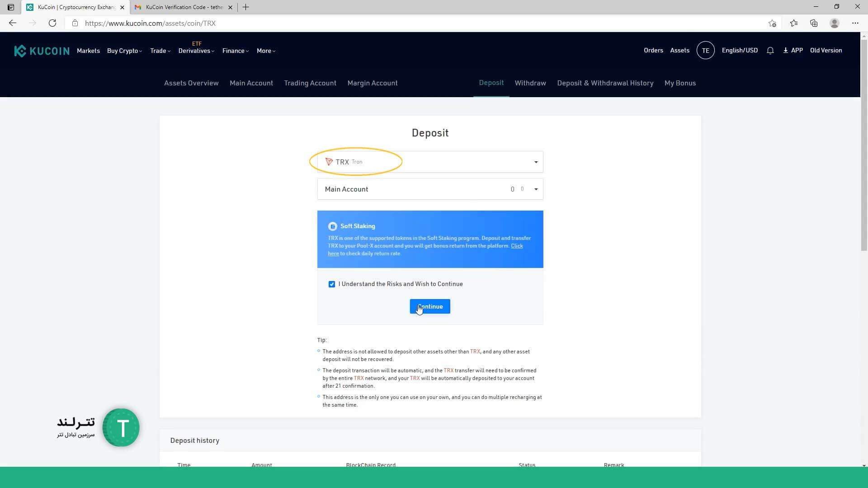Click the Status column header
Image resolution: width=868 pixels, height=488 pixels.
coord(527,465)
